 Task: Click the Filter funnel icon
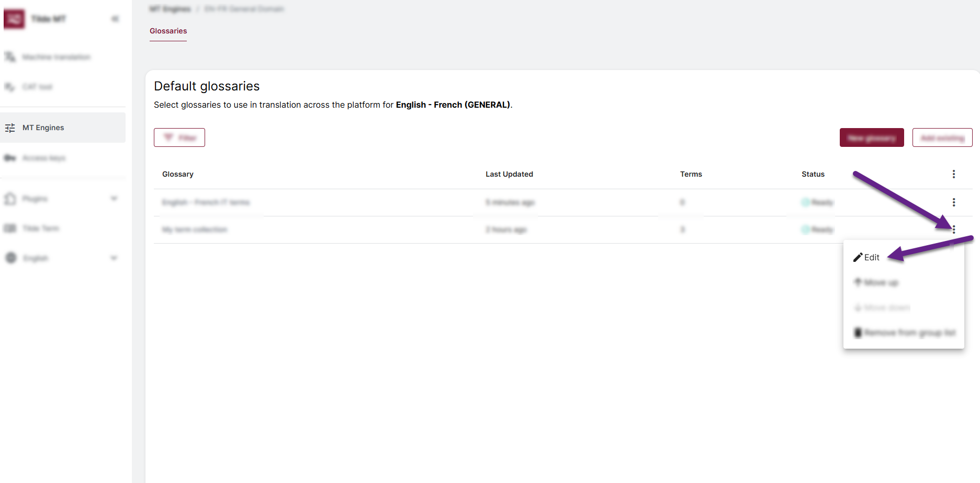(x=168, y=137)
